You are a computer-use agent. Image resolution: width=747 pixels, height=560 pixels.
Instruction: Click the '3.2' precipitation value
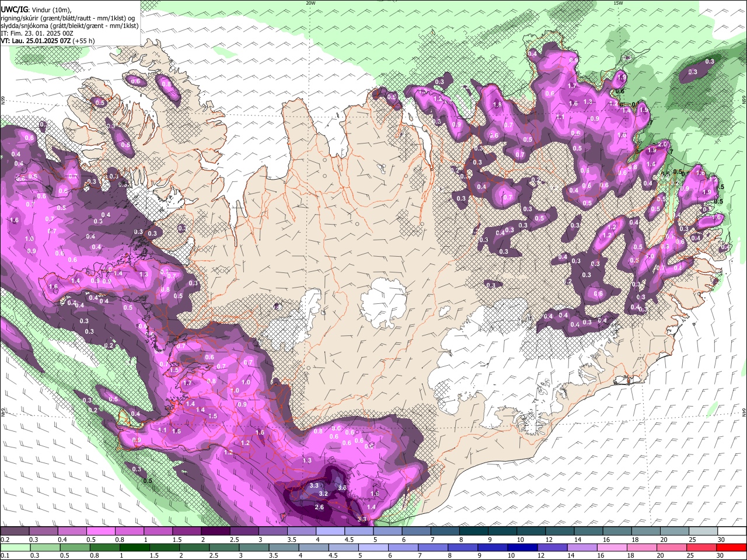[324, 494]
